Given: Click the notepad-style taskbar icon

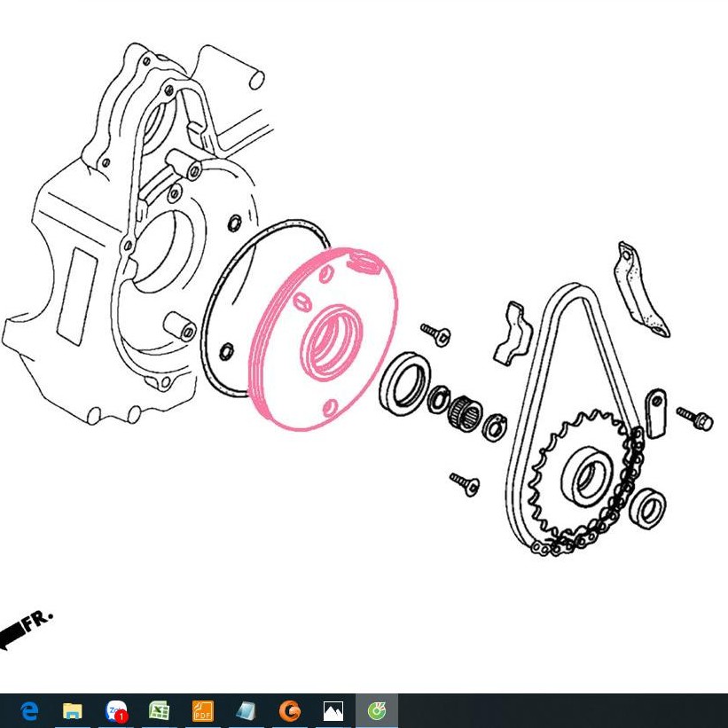Looking at the screenshot, I should point(247,711).
